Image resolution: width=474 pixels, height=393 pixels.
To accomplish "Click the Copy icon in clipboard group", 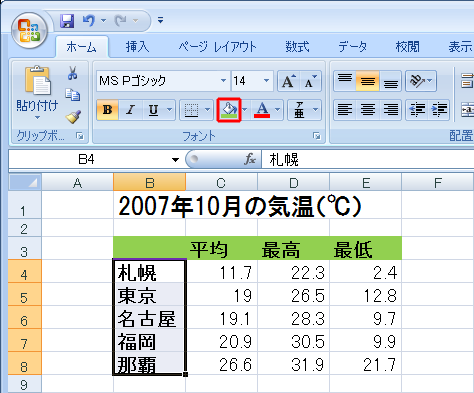I will click(73, 95).
